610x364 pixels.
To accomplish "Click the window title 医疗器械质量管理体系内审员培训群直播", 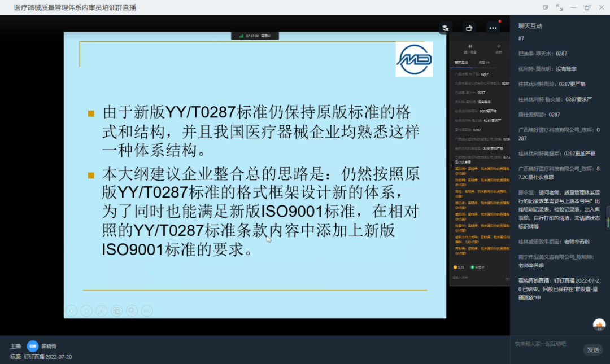I will click(x=75, y=7).
